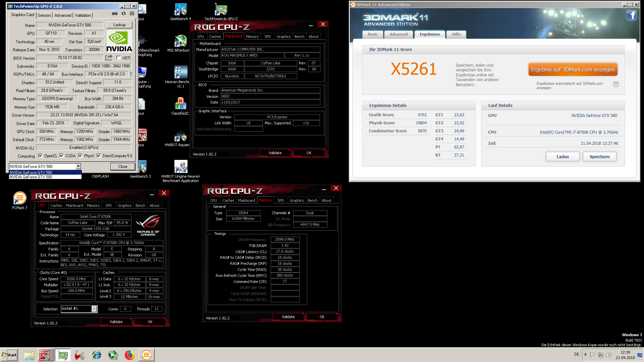Click the GPU-Z refresh icon
This screenshot has height=362, width=644.
(x=123, y=14)
